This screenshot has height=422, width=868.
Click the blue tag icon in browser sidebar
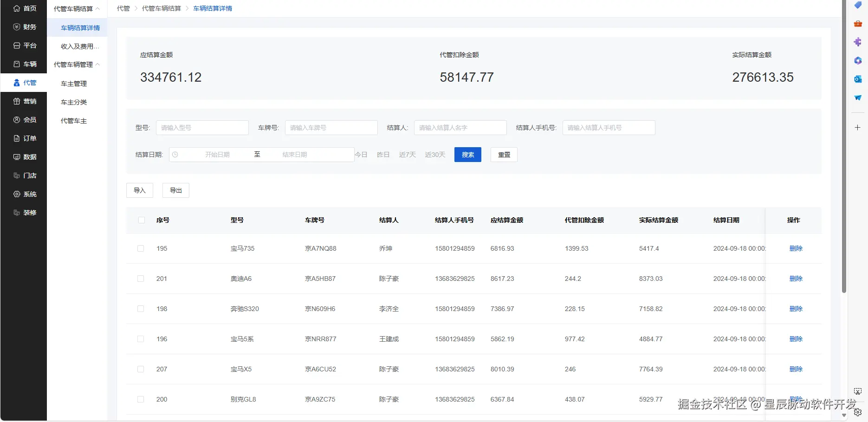(858, 5)
